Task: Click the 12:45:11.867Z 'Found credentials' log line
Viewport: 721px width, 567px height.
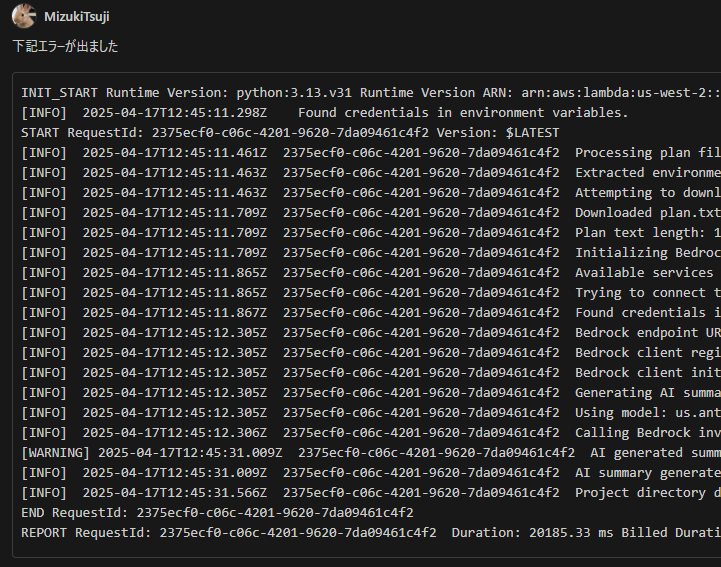Action: [x=371, y=313]
